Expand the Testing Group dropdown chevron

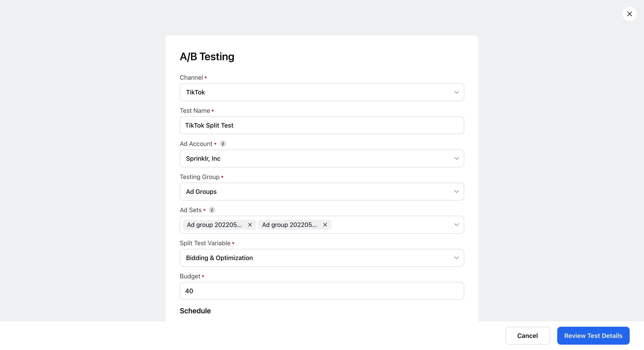pos(456,192)
